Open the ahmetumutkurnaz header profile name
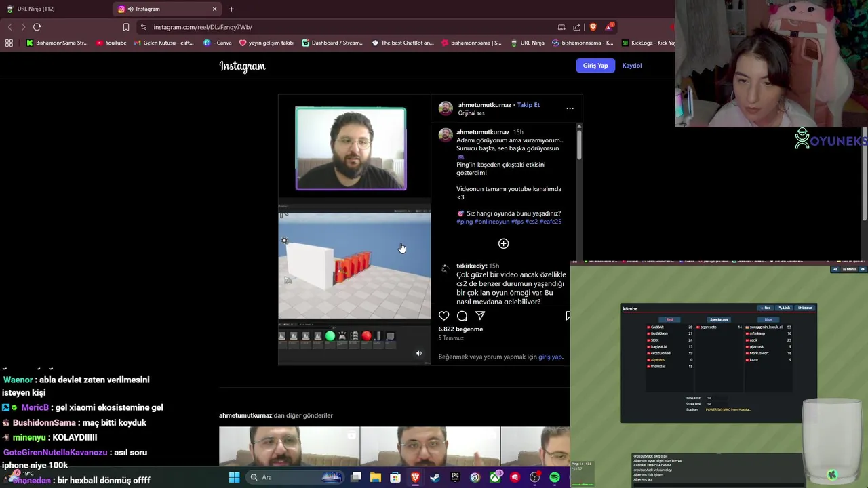The image size is (868, 488). click(x=484, y=105)
